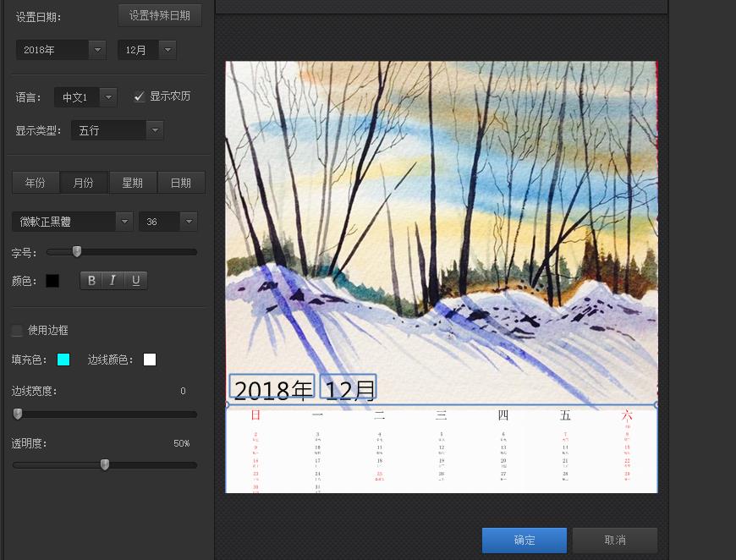The height and width of the screenshot is (560, 736).
Task: Click the 日 weekday header in the calendar
Action: pyautogui.click(x=255, y=415)
